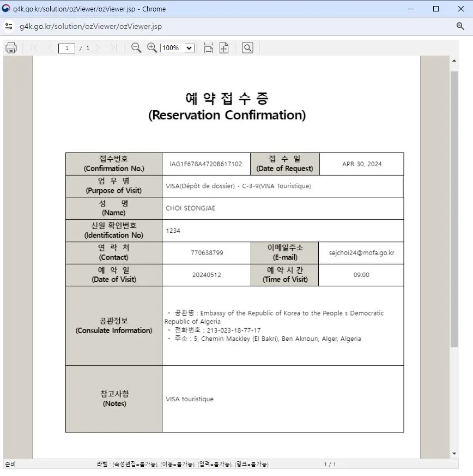Select confirmation number IAG1F678A4720B617102
473x476 pixels.
click(205, 164)
